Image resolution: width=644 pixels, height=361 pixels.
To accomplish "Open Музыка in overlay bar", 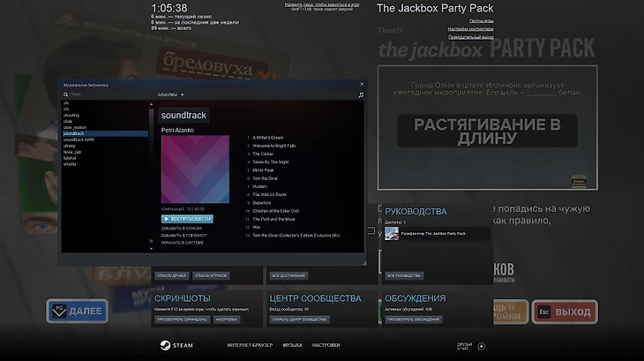I will (292, 345).
